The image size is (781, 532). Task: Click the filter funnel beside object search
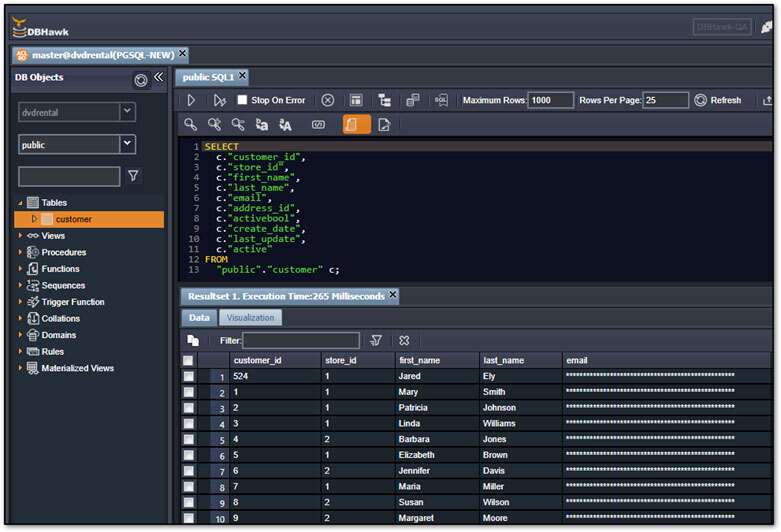pyautogui.click(x=134, y=176)
